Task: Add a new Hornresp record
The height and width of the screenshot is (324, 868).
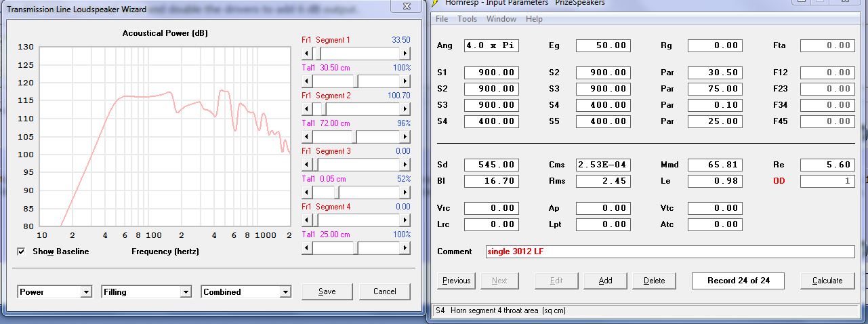Action: click(606, 281)
